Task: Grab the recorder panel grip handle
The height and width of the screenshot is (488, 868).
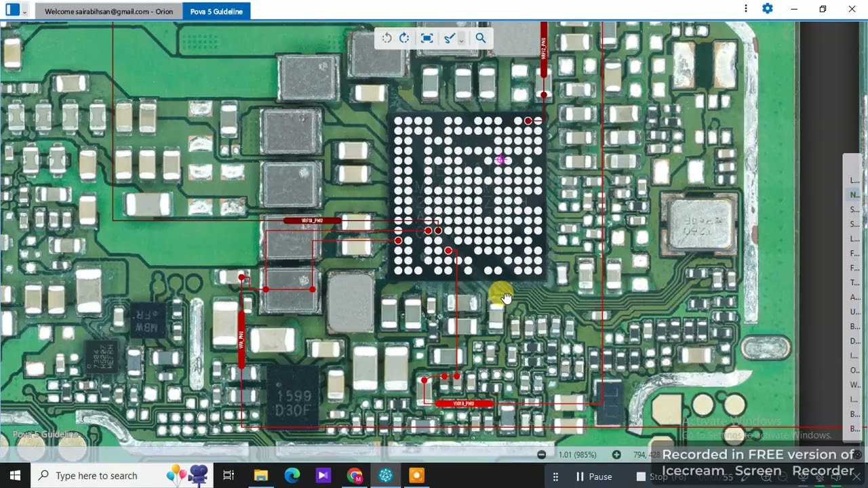Action: click(x=555, y=476)
